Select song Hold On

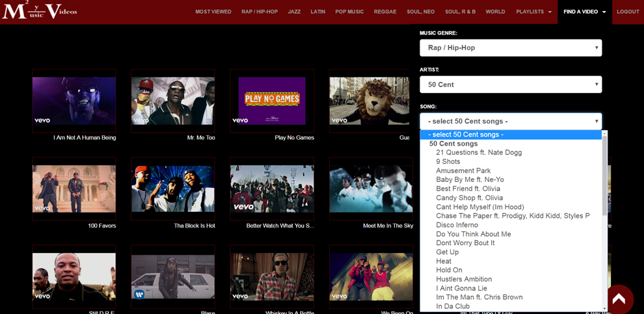pyautogui.click(x=449, y=270)
